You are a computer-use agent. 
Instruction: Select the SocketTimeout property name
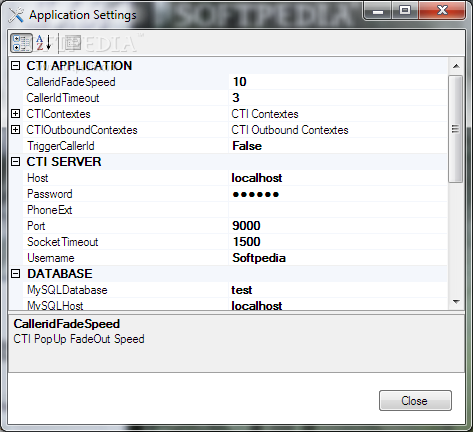63,242
